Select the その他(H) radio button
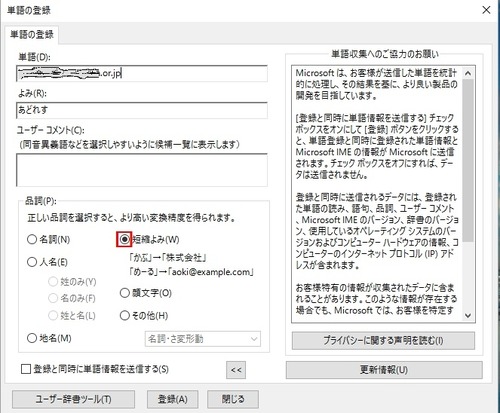500x413 pixels. 125,315
